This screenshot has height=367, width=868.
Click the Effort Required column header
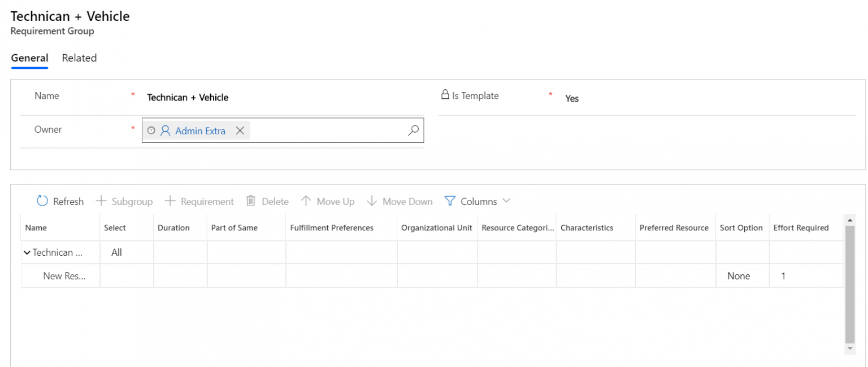806,228
